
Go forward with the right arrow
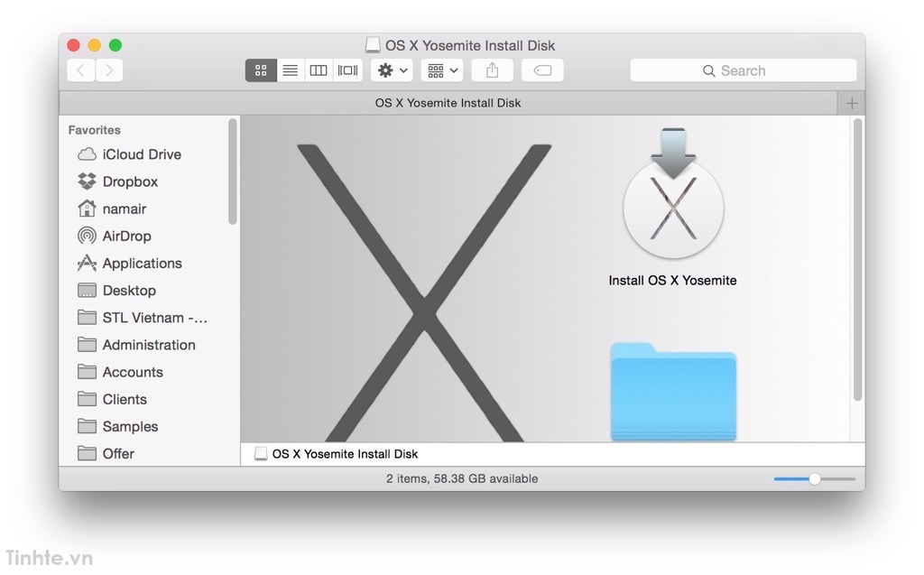point(109,70)
